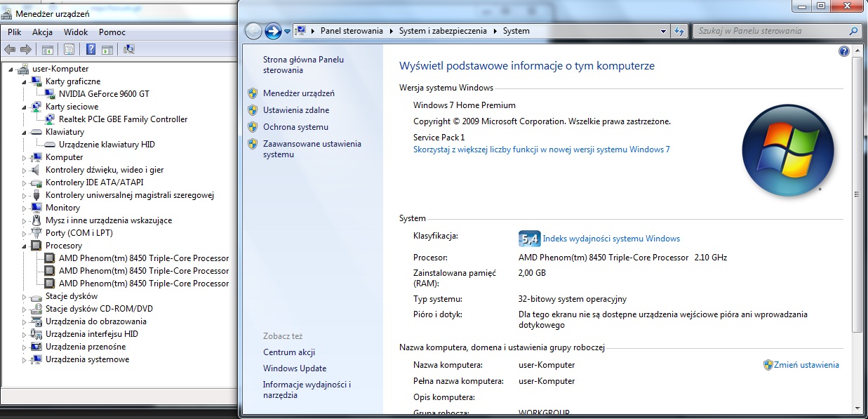The width and height of the screenshot is (868, 419).
Task: Toggle the console tree pane icon
Action: tap(48, 49)
